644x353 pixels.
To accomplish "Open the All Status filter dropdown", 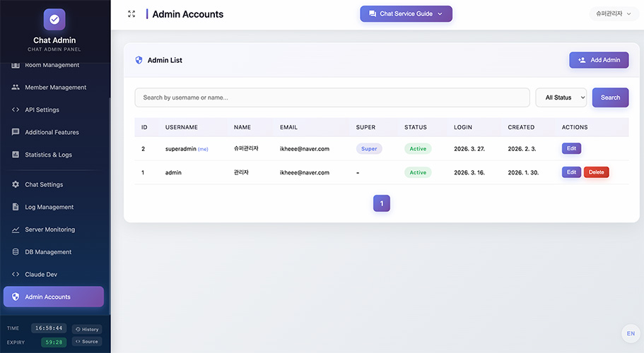I will click(x=561, y=97).
